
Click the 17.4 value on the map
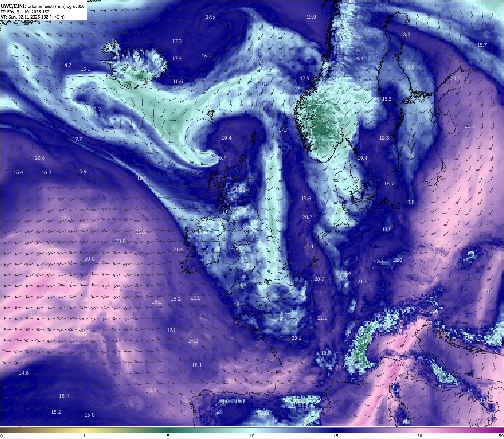(177, 58)
